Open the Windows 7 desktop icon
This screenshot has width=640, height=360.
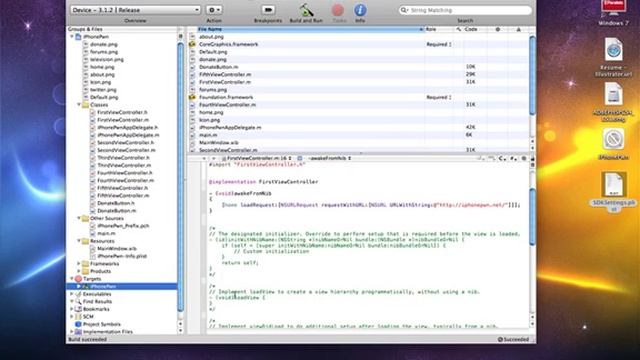[613, 13]
